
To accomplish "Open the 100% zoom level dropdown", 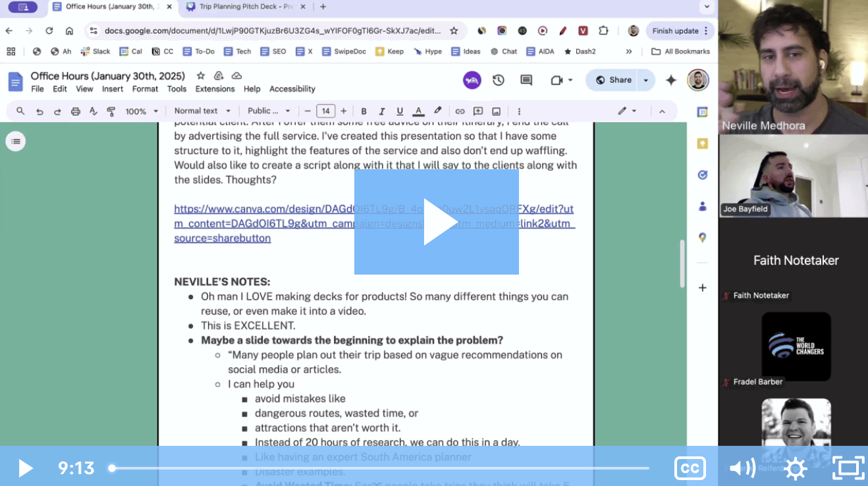I will point(142,111).
